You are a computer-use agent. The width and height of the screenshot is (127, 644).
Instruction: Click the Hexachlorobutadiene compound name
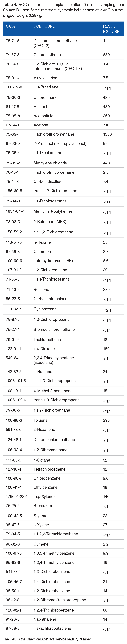[52, 629]
